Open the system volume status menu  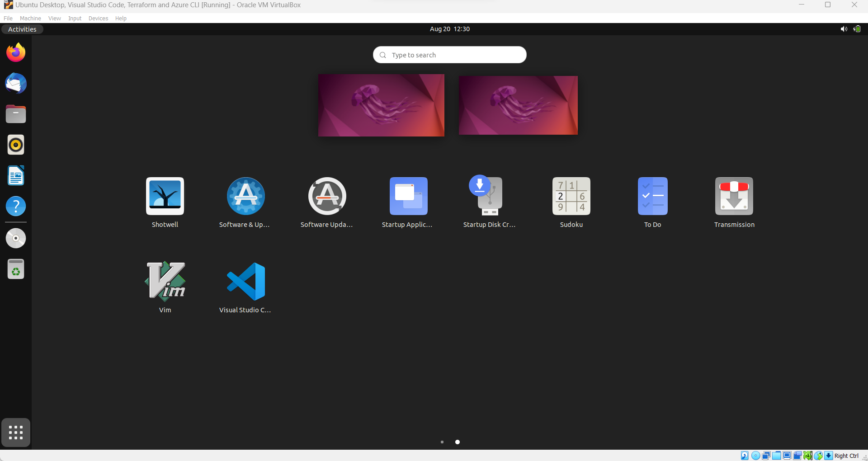[x=844, y=29]
